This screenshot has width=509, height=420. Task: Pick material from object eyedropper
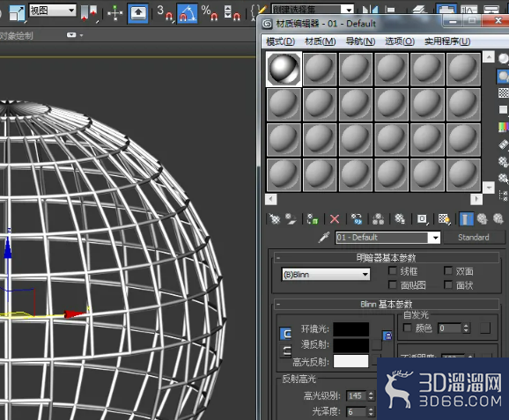324,237
